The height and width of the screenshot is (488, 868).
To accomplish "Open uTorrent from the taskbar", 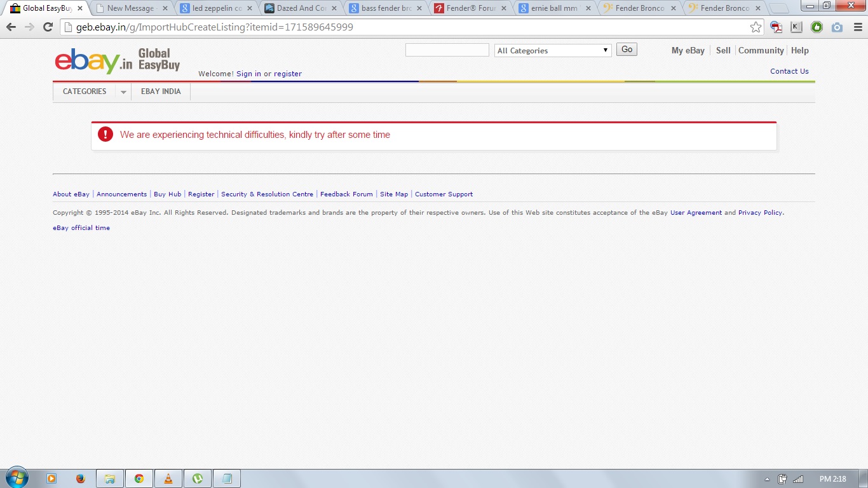I will pyautogui.click(x=198, y=478).
